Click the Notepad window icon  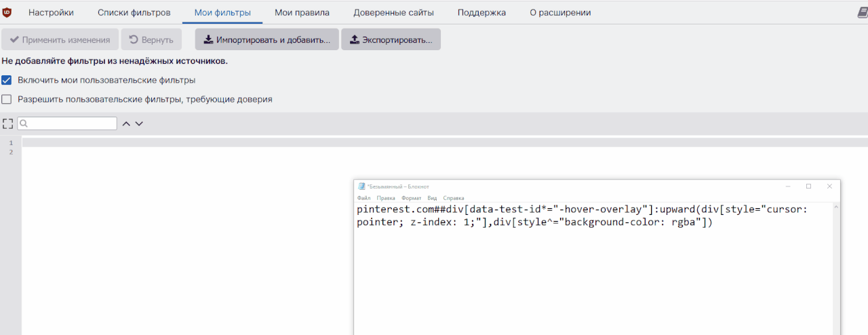(361, 186)
